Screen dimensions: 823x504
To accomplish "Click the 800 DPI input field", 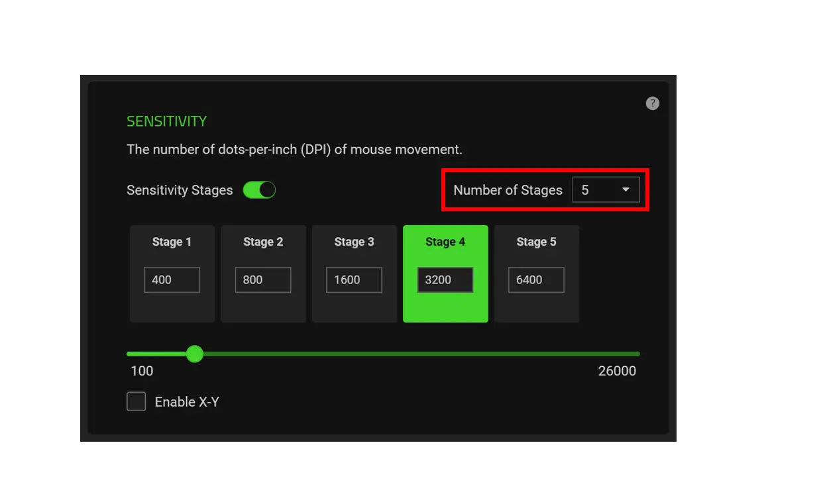I will coord(263,279).
